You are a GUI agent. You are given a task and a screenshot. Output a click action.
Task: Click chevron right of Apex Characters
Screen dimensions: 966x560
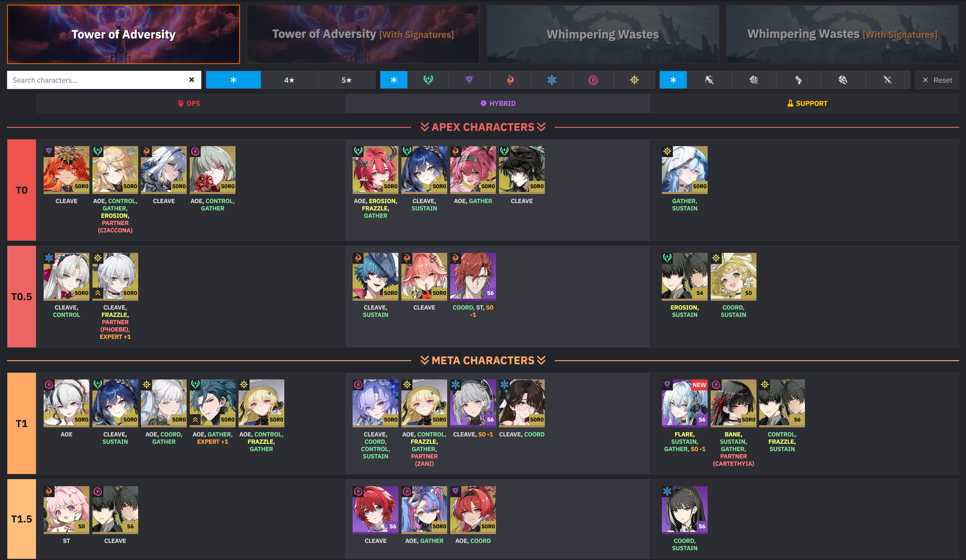coord(541,127)
